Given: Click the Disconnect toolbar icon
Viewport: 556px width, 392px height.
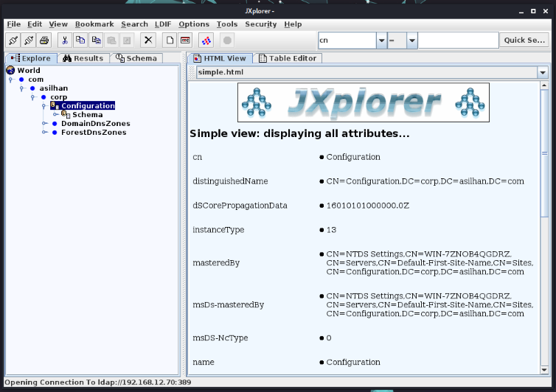Looking at the screenshot, I should (x=29, y=40).
